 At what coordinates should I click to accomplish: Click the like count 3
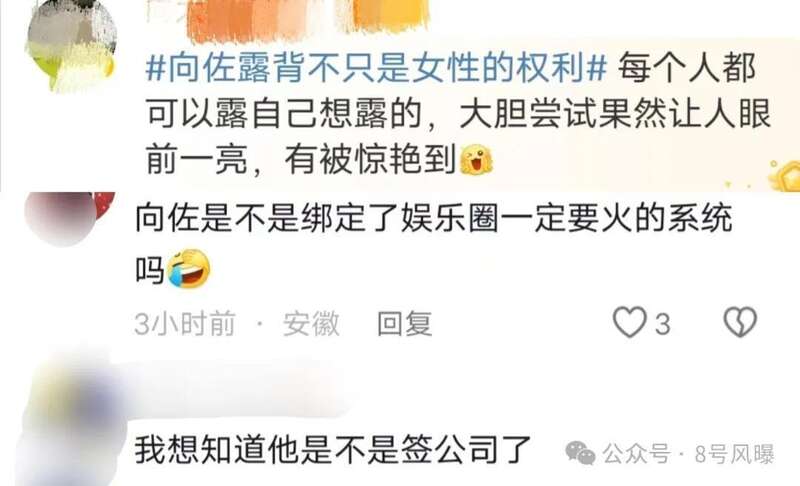point(662,324)
